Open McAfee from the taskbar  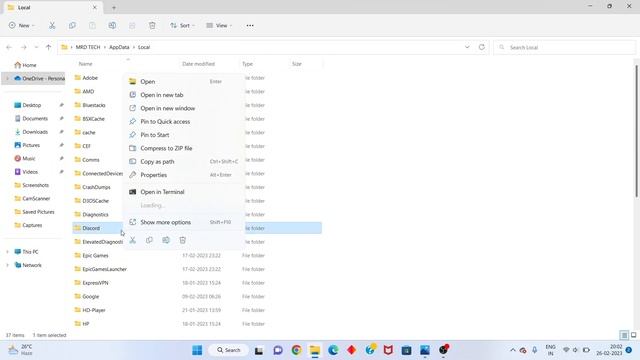[x=388, y=350]
